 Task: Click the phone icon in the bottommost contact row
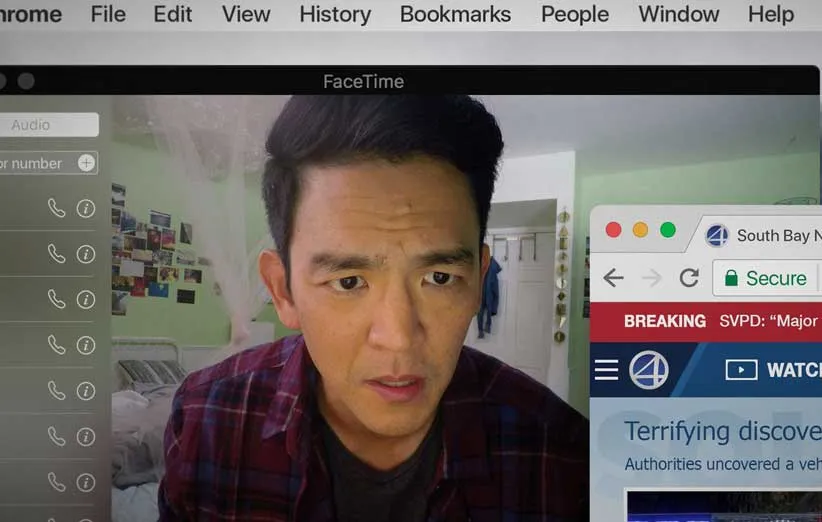[57, 482]
